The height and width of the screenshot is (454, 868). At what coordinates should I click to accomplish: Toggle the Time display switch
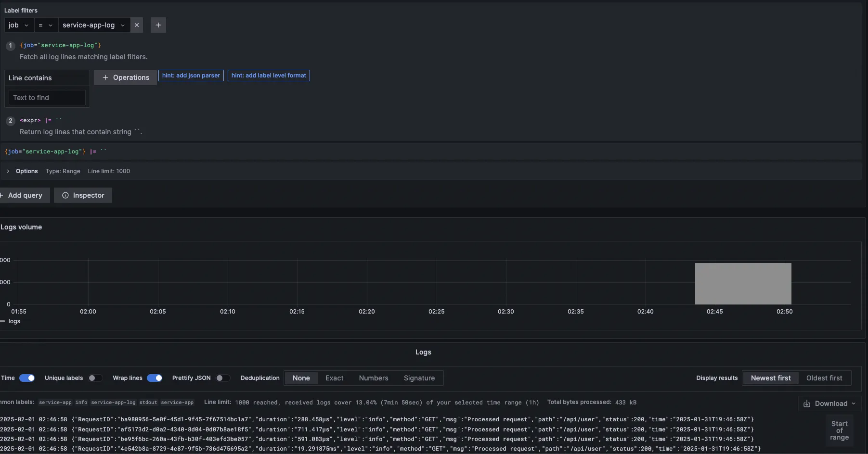pyautogui.click(x=27, y=378)
